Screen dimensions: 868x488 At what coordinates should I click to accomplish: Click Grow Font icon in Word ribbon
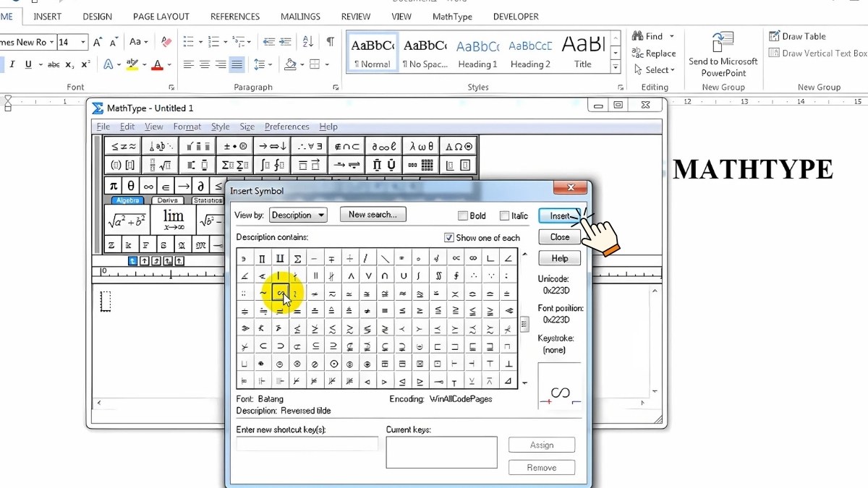[x=98, y=42]
